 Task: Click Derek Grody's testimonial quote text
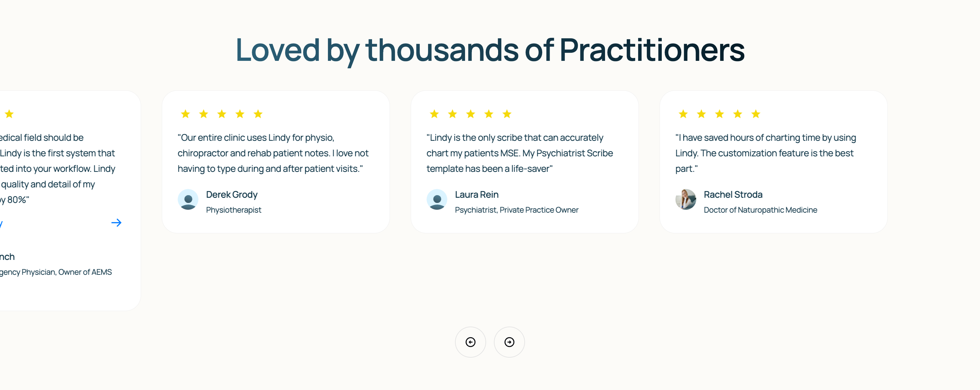273,153
